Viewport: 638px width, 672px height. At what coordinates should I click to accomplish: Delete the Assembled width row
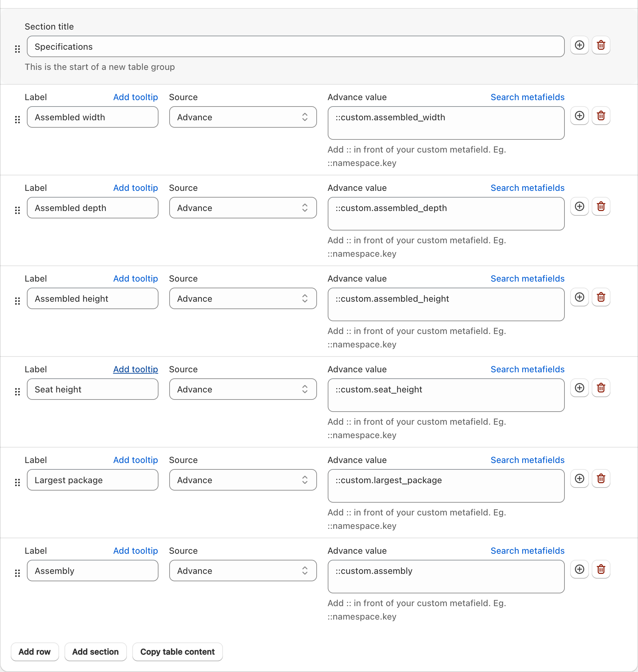(601, 116)
